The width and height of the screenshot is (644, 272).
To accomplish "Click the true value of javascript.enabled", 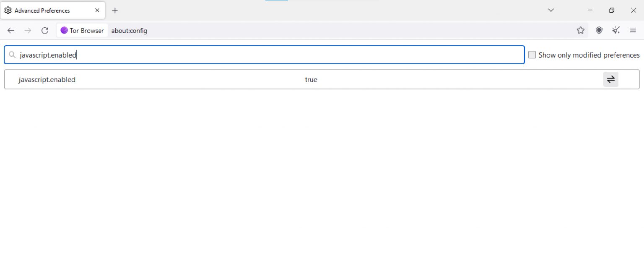I will pos(311,80).
